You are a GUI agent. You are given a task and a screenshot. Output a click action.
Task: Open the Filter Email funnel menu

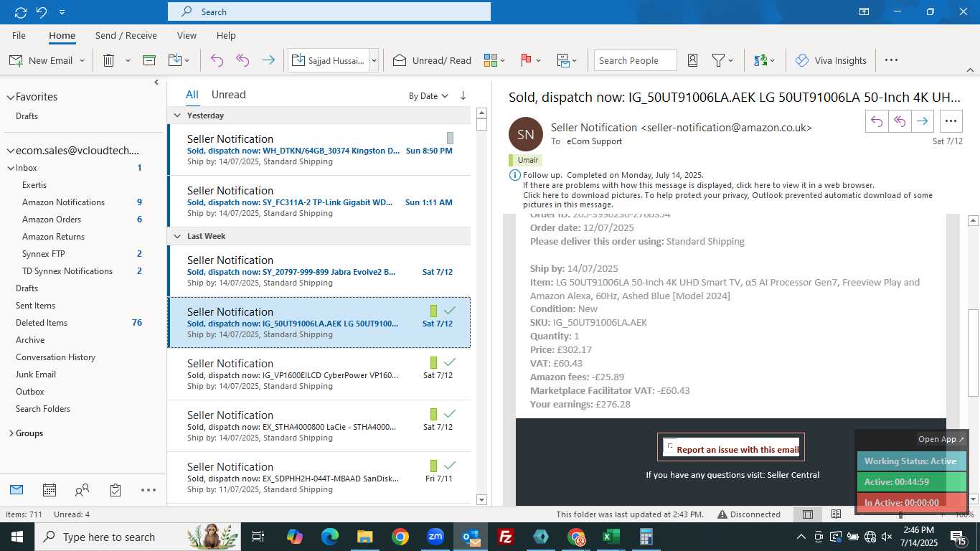(722, 60)
